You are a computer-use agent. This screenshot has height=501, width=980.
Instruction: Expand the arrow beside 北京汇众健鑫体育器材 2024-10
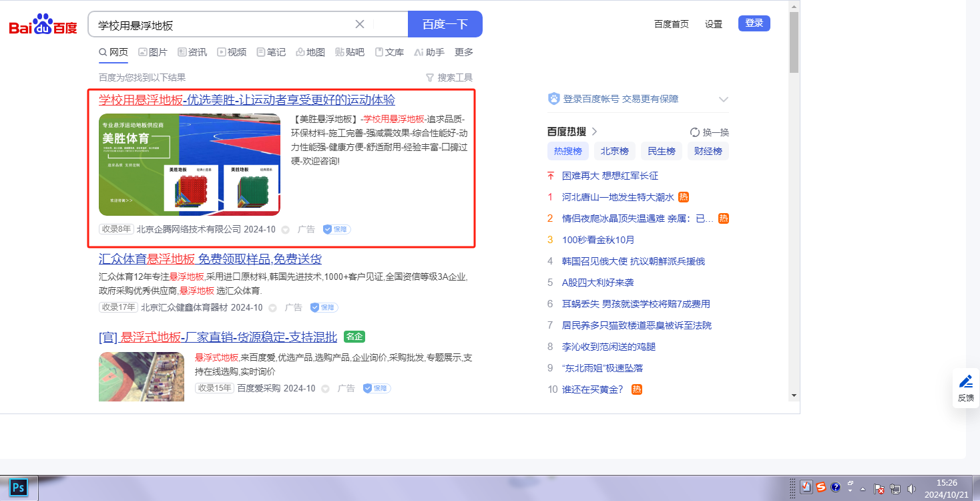272,308
